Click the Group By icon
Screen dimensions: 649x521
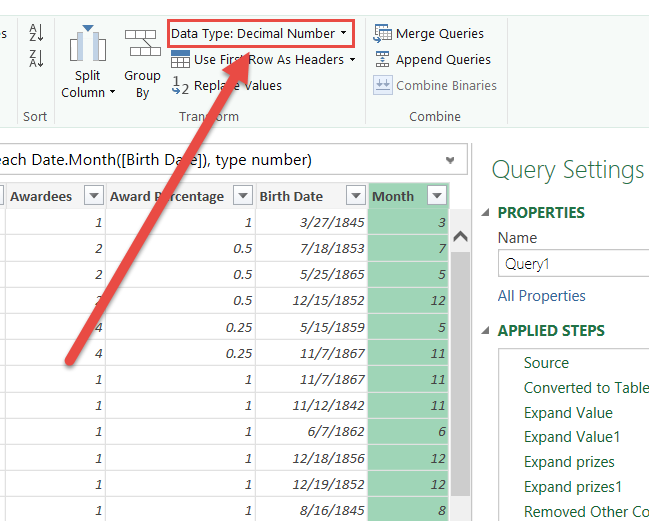click(x=142, y=44)
